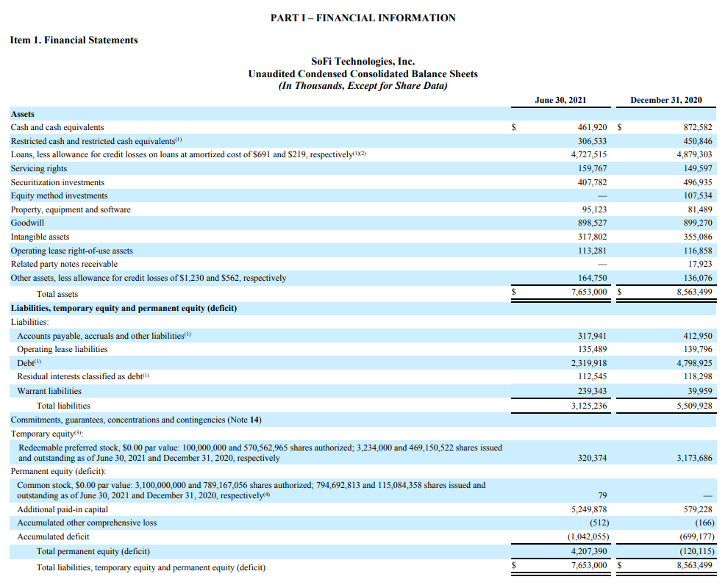Select 'Related party notes receivable' label
The width and height of the screenshot is (728, 585).
pyautogui.click(x=64, y=264)
